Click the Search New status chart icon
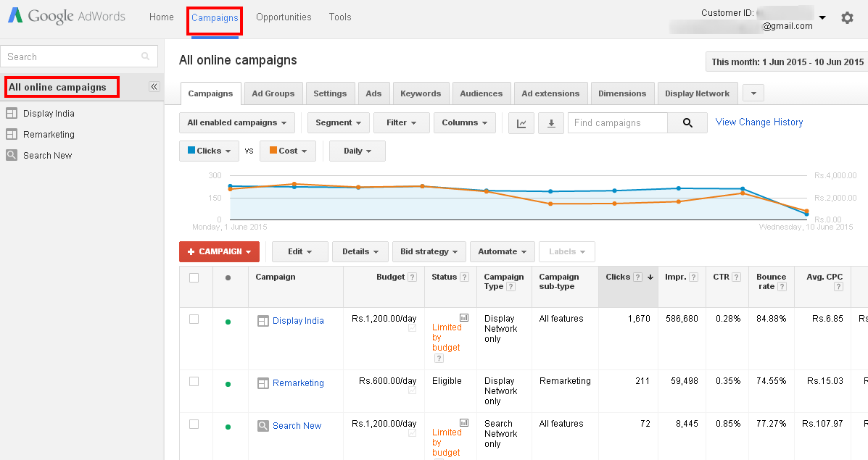This screenshot has width=868, height=460. click(x=464, y=423)
